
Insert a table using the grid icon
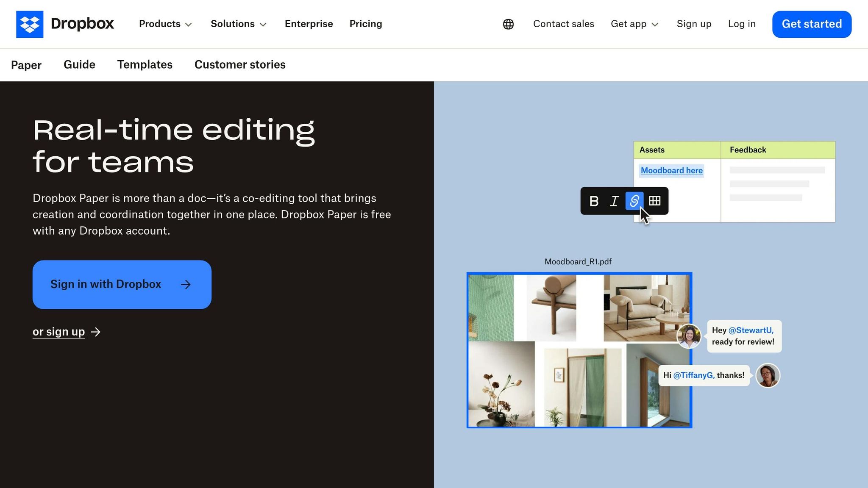[655, 201]
